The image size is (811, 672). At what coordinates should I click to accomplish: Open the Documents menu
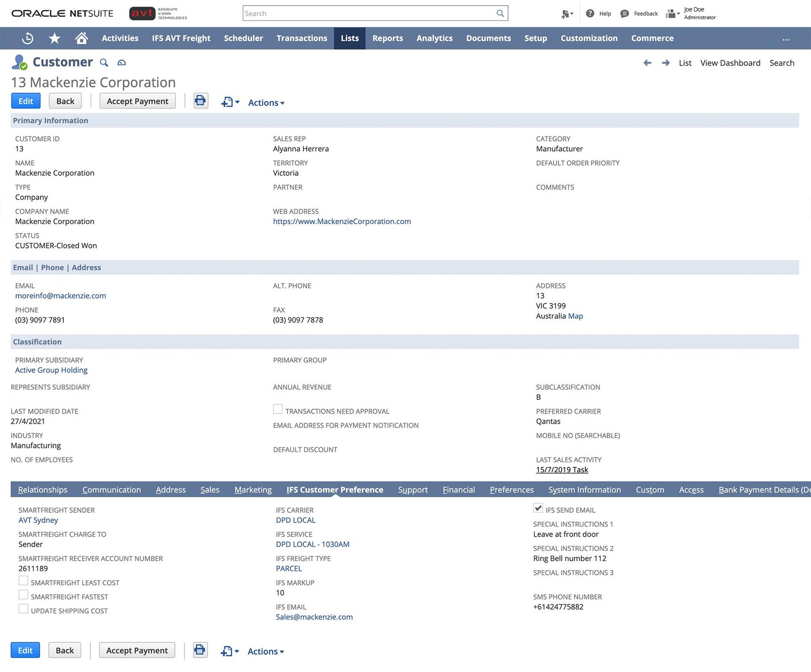point(489,38)
